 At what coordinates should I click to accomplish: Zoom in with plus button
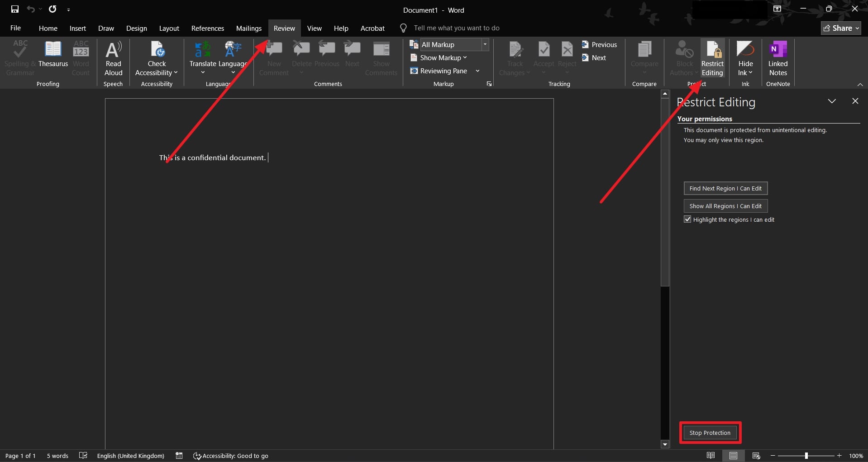(x=839, y=456)
